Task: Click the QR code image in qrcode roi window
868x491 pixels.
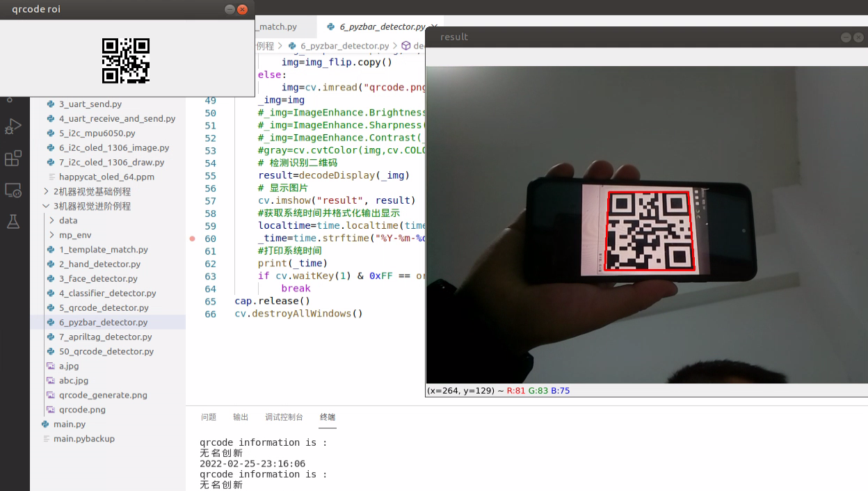Action: tap(126, 61)
